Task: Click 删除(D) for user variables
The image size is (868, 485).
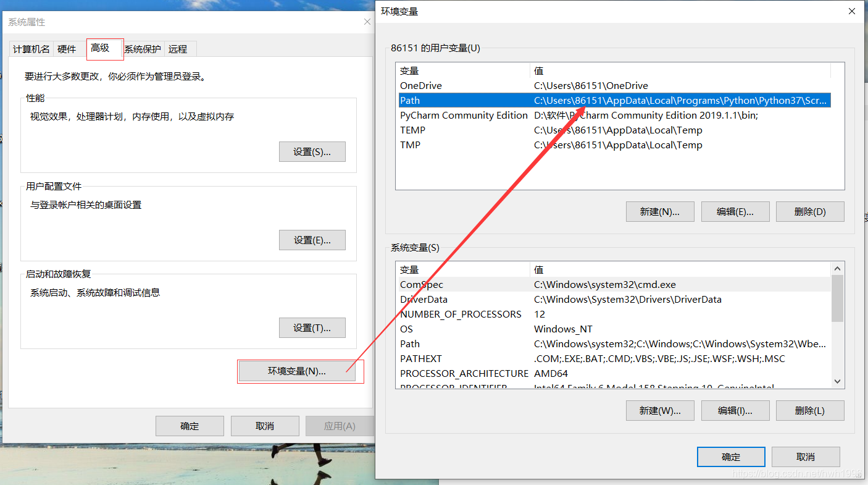Action: pos(810,211)
